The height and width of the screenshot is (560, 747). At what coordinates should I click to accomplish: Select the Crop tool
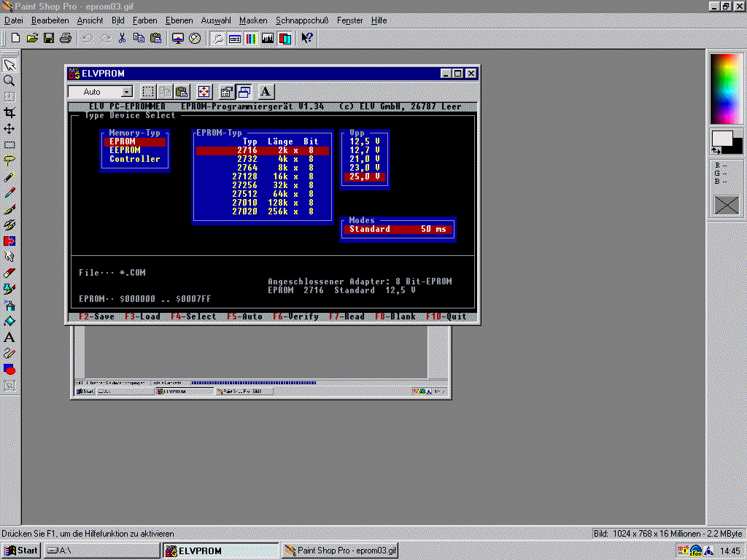pyautogui.click(x=9, y=112)
